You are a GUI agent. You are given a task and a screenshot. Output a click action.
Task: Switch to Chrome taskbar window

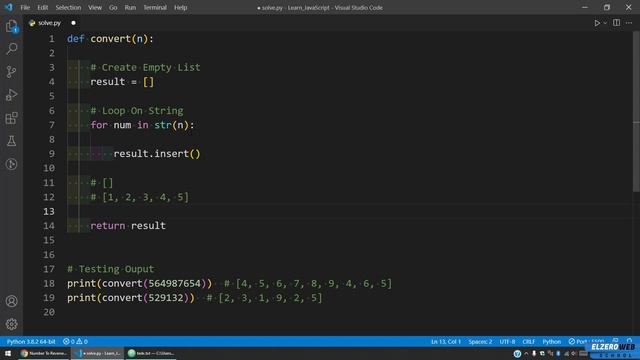coord(44,353)
